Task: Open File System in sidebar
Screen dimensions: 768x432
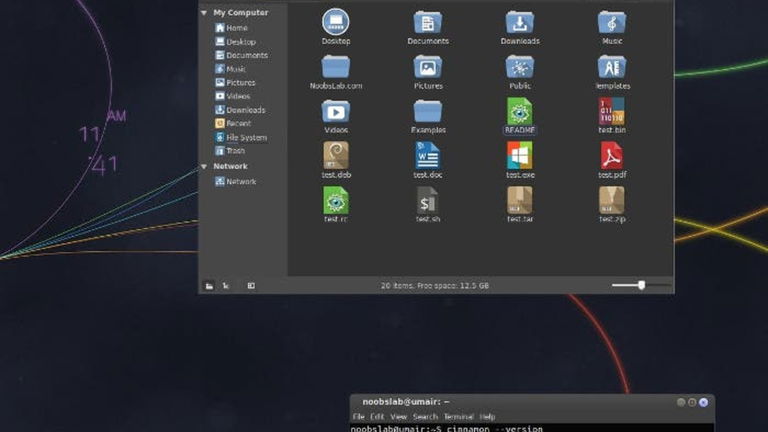Action: 241,138
